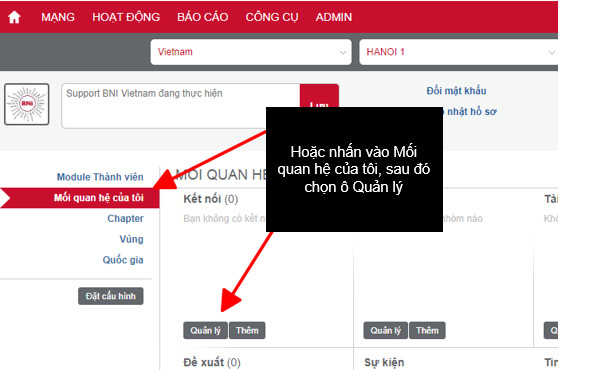Viewport: 607px width, 370px height.
Task: Focus the Support BNI Vietnam status text box
Action: (x=180, y=106)
